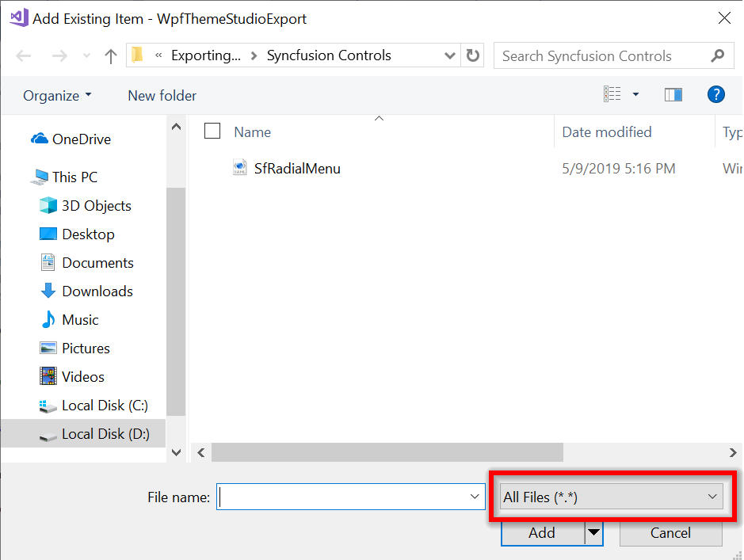Open the Pictures folder in sidebar
The height and width of the screenshot is (560, 744).
(82, 348)
